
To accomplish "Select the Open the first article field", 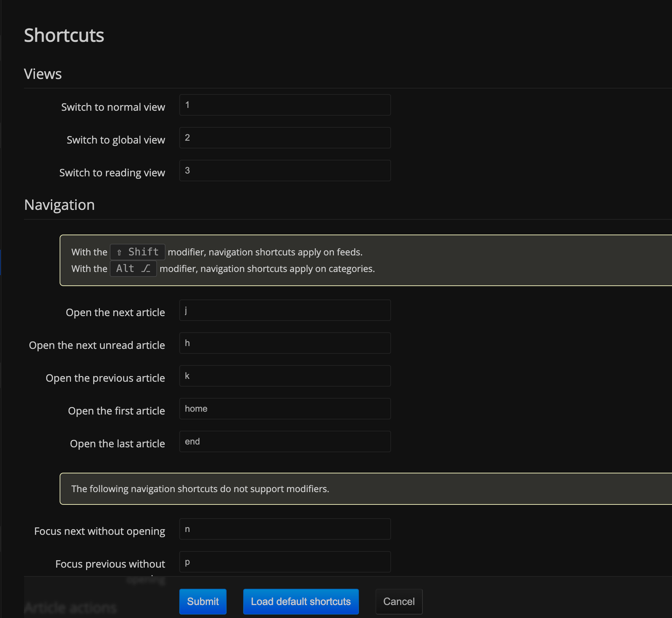I will point(285,409).
